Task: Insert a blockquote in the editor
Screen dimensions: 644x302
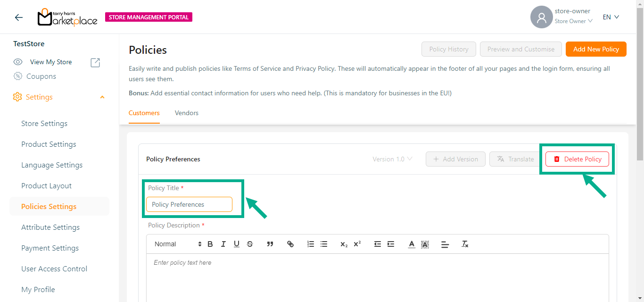Action: coord(270,244)
